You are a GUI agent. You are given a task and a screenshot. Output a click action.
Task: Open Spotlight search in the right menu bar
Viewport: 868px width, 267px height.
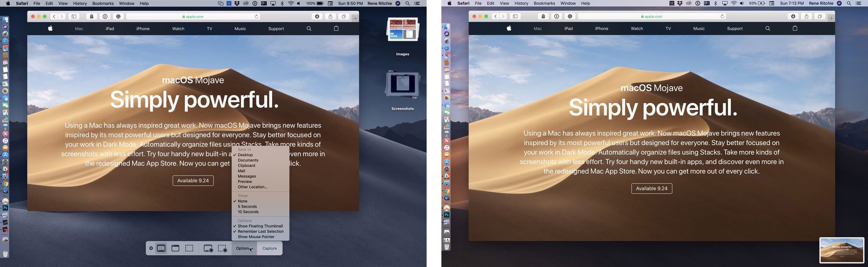pos(849,3)
